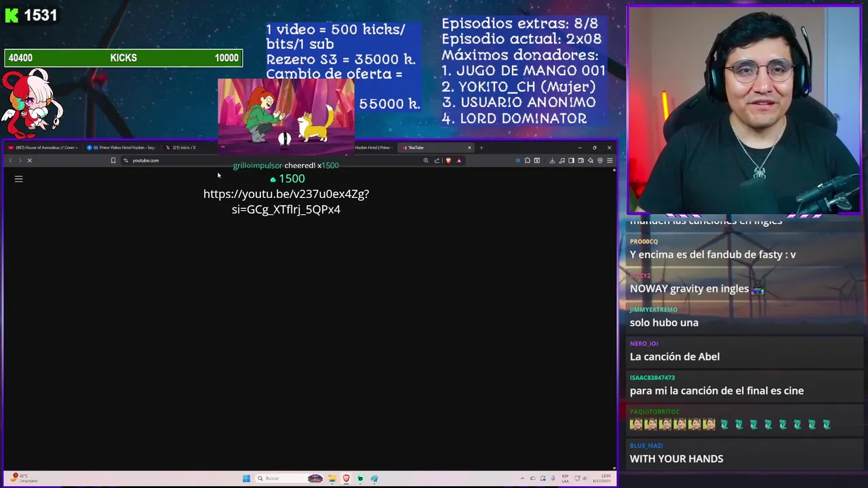This screenshot has height=488, width=868.
Task: Open the ESP LAA language indicator
Action: tap(565, 479)
